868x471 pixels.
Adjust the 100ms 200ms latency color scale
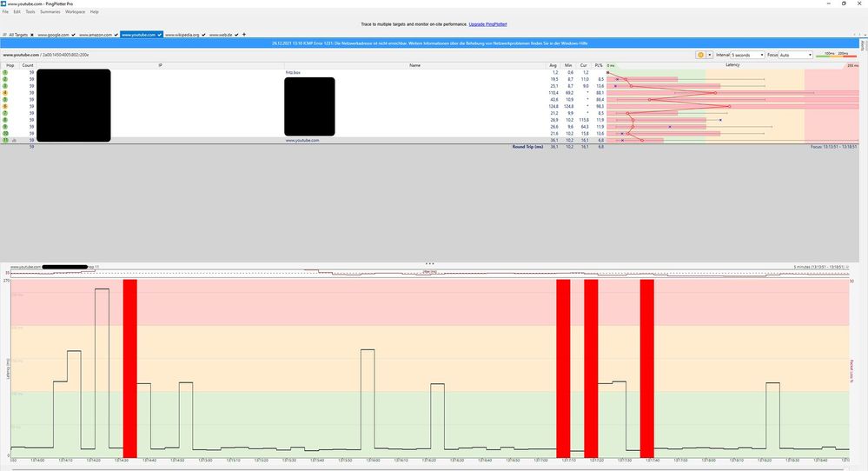click(836, 54)
